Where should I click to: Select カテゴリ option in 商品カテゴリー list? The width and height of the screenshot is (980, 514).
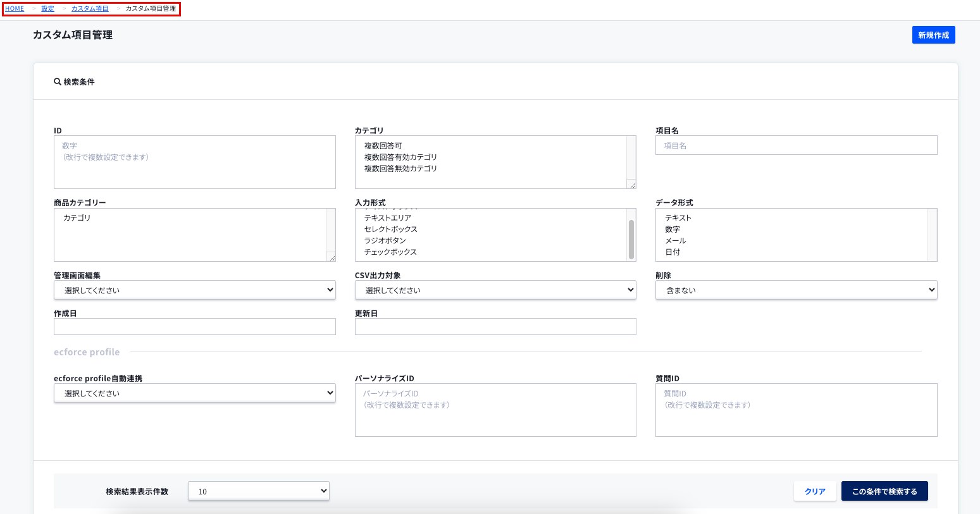pos(77,218)
